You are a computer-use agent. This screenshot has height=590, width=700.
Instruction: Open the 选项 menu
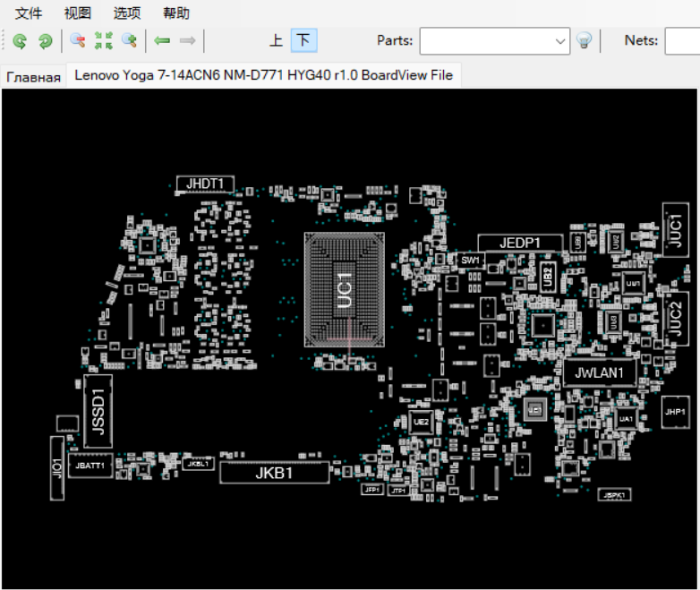click(127, 13)
